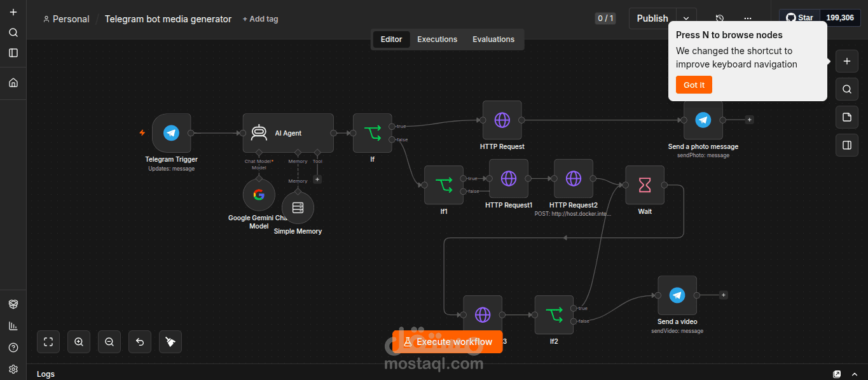This screenshot has height=380, width=868.
Task: Search nodes using right panel magnifier
Action: click(847, 90)
